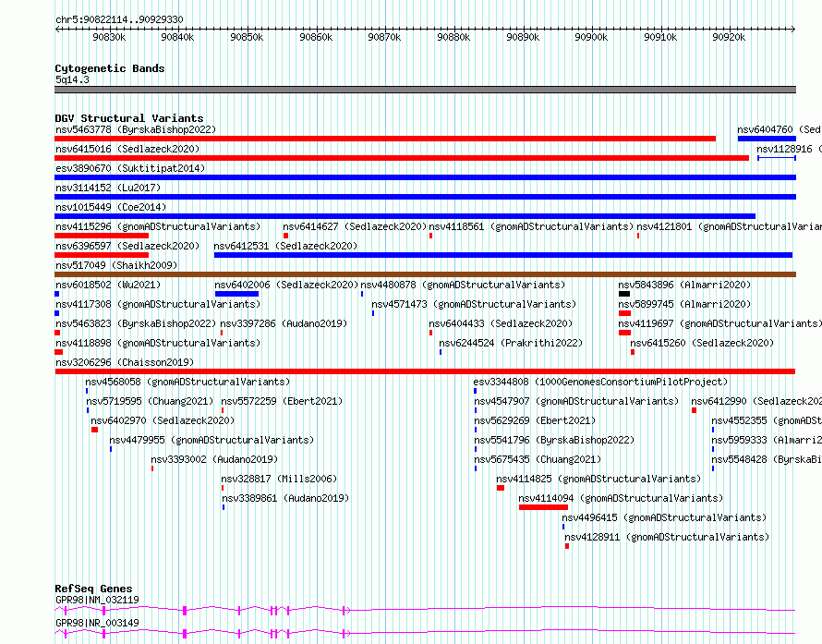822x644 pixels.
Task: Click the 90870k ruler position
Action: [x=384, y=37]
